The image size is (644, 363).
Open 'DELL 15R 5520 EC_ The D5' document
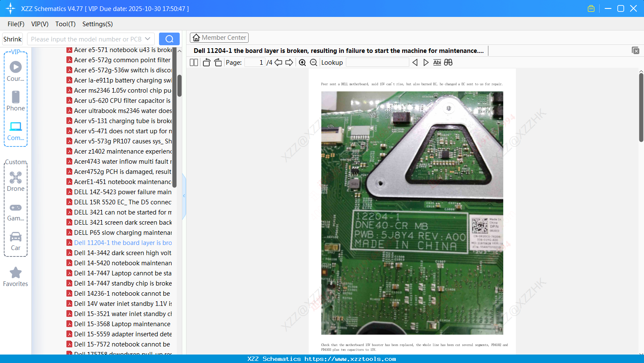(x=119, y=202)
